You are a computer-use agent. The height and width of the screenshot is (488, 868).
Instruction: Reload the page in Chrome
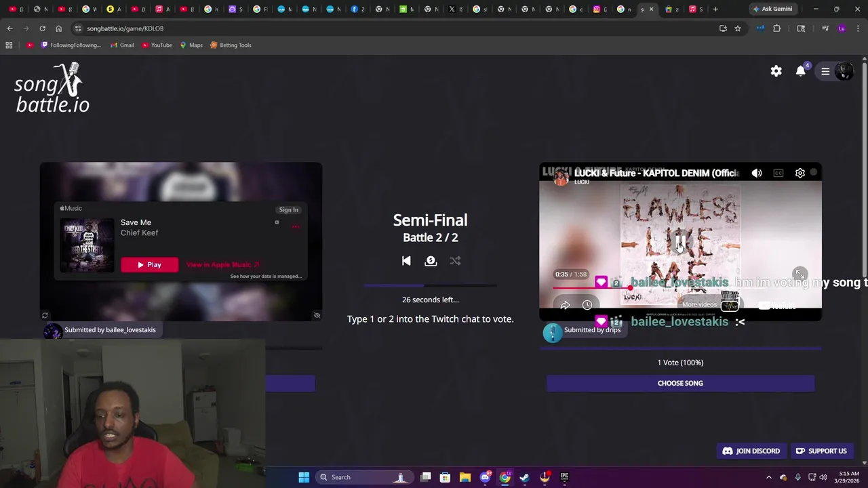pyautogui.click(x=42, y=28)
